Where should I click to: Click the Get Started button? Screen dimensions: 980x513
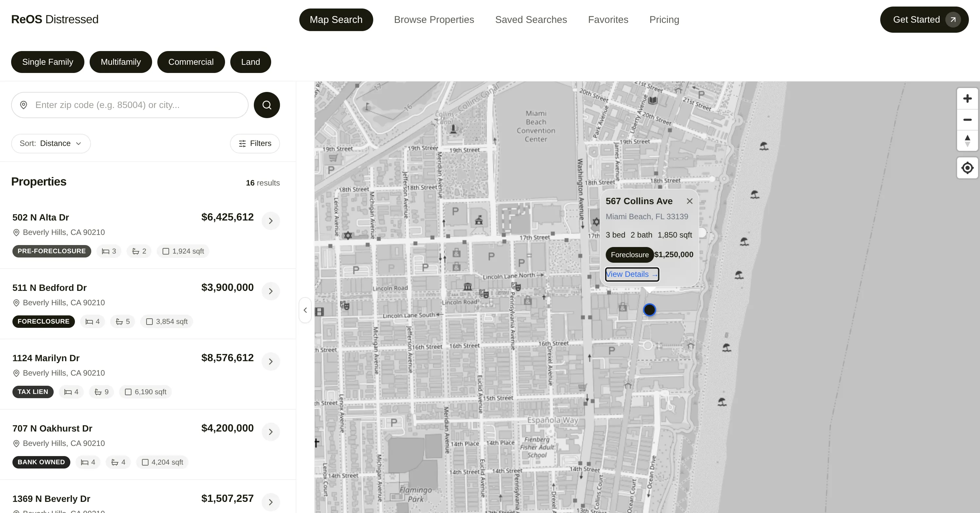pyautogui.click(x=924, y=20)
